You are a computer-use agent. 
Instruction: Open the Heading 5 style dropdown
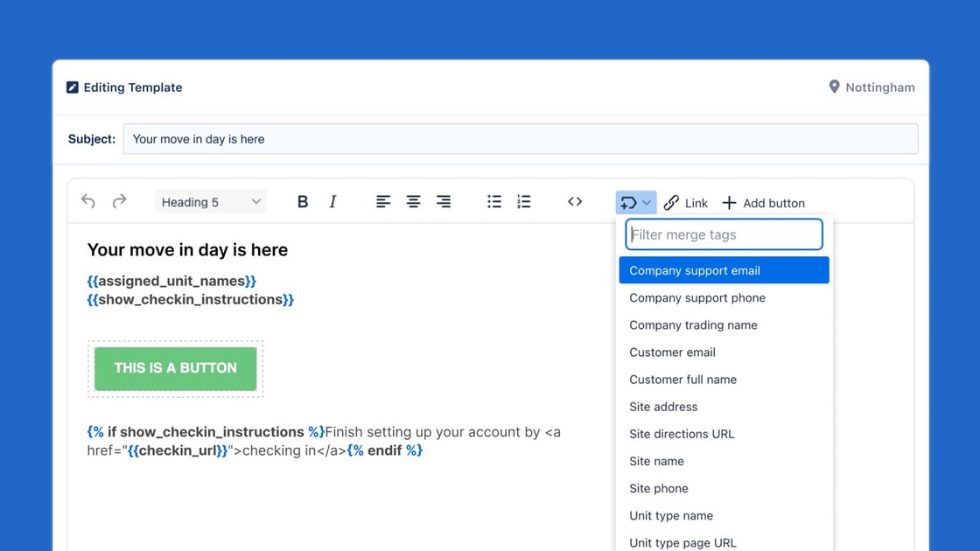coord(211,202)
